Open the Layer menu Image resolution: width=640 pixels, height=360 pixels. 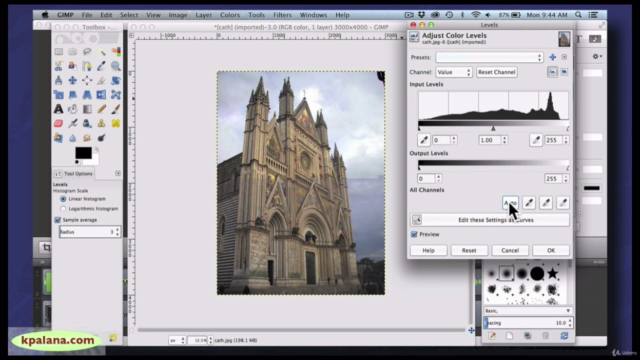(203, 15)
